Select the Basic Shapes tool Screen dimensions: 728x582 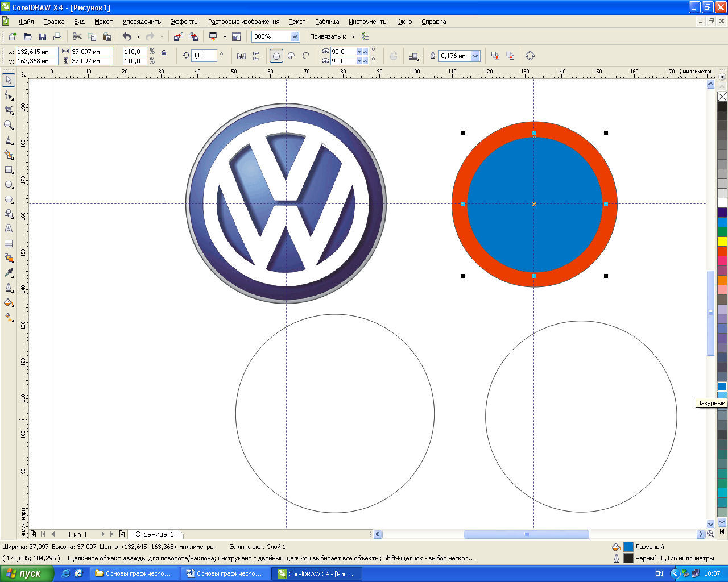pyautogui.click(x=9, y=214)
